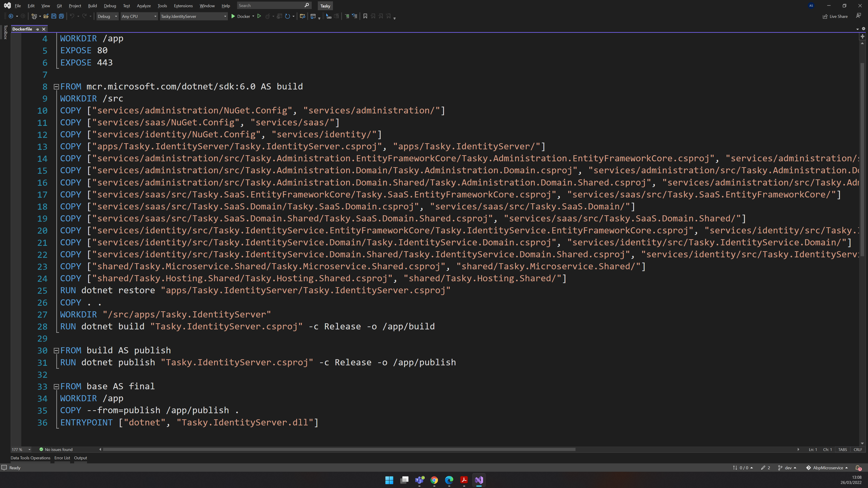
Task: Switch to the Error List tab
Action: click(62, 458)
